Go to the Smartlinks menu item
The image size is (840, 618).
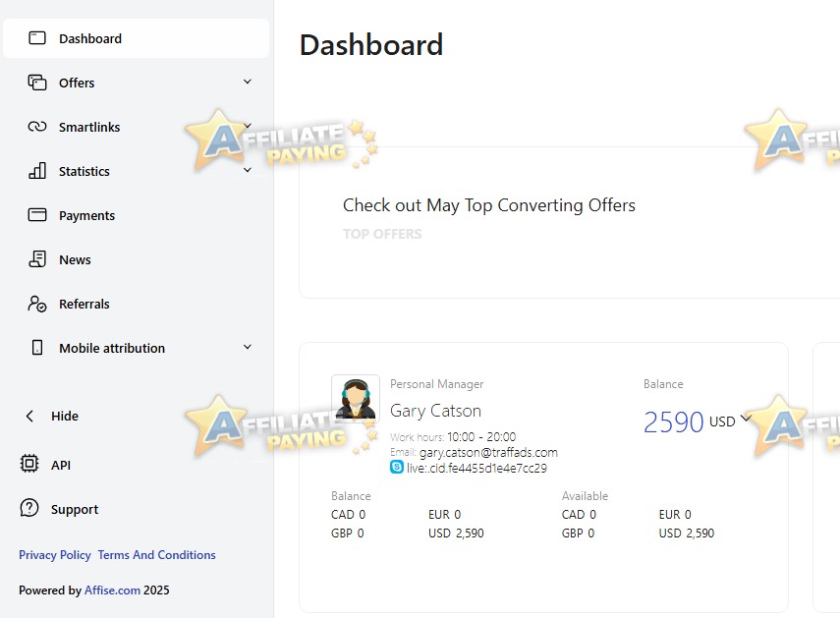[x=137, y=127]
